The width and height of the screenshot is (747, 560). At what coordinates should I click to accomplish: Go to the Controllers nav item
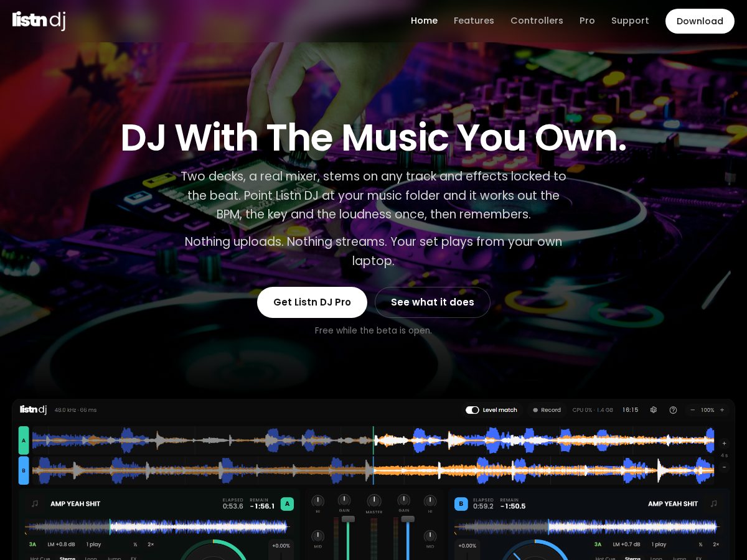pos(537,21)
